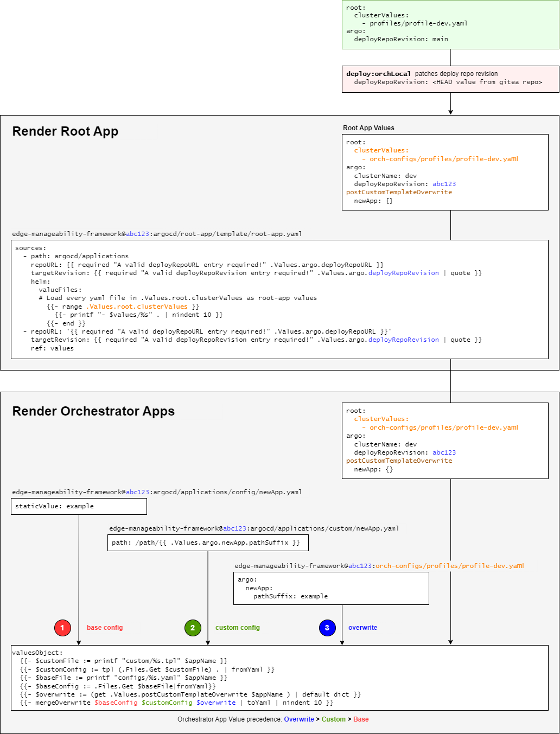560x734 pixels.
Task: Click the newApp pathSuffix custom config box
Action: pos(208,542)
